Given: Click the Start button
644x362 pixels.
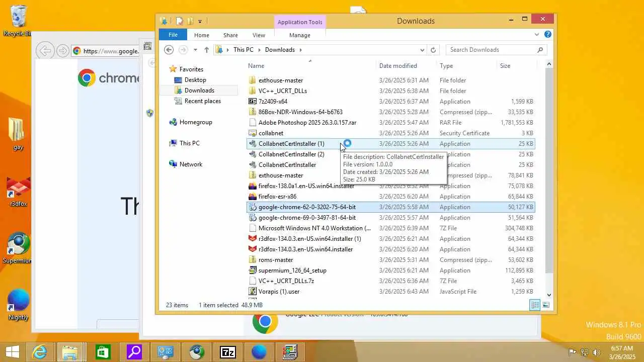Looking at the screenshot, I should (x=12, y=352).
